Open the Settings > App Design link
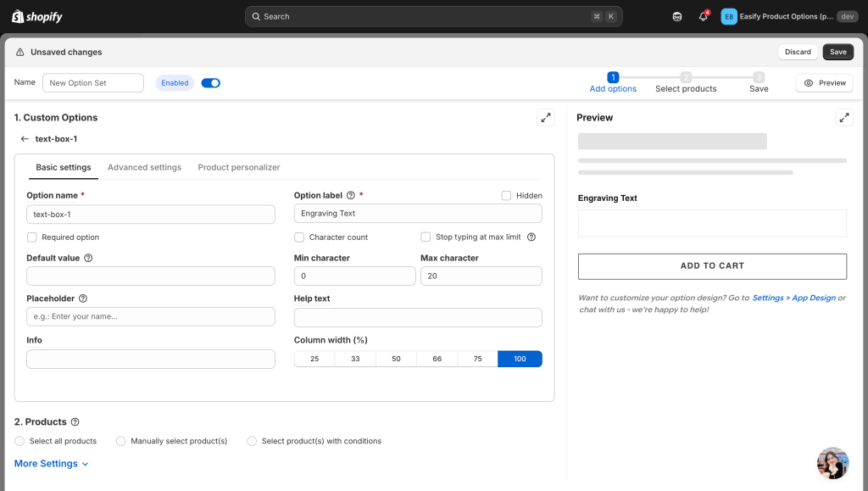Viewport: 868px width, 491px height. 793,299
